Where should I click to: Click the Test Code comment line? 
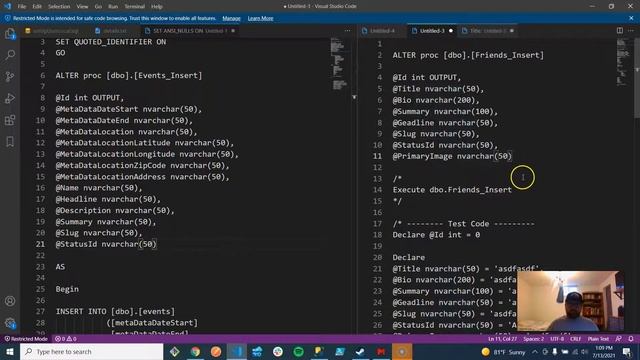click(x=463, y=224)
